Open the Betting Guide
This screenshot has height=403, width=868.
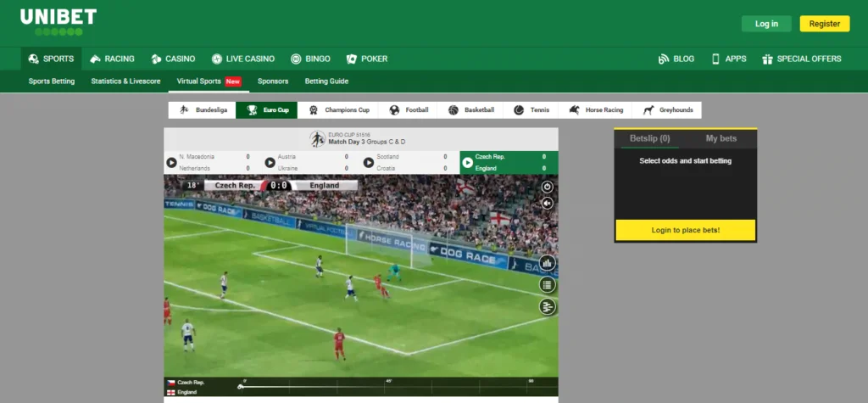[x=326, y=81]
